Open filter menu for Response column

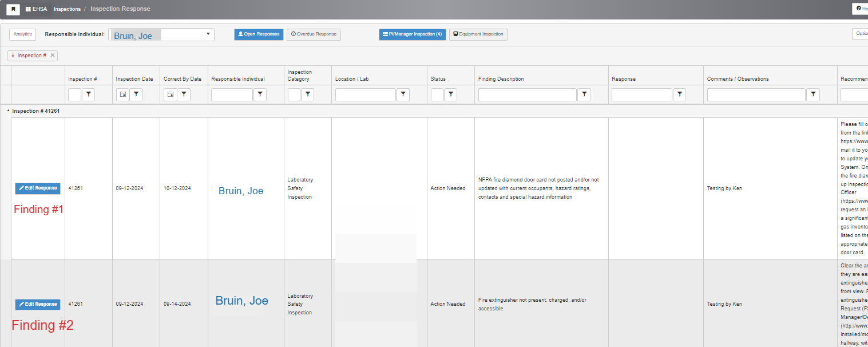pos(679,95)
